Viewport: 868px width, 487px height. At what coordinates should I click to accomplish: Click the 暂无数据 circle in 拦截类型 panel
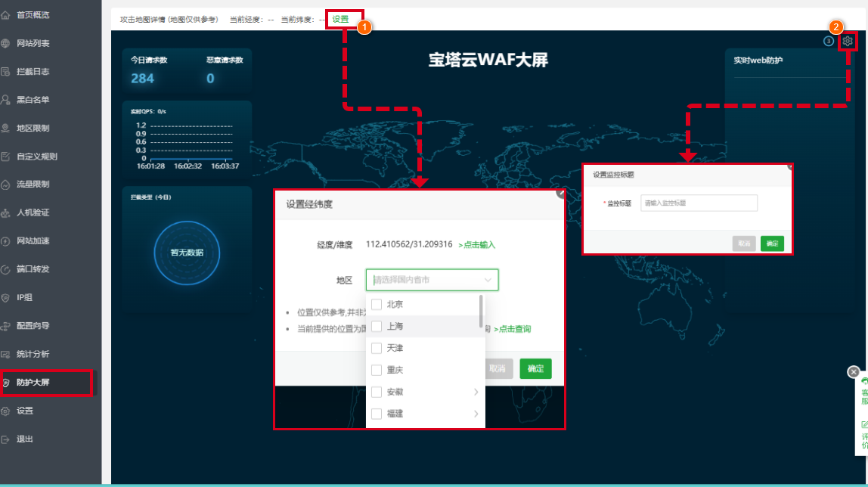click(x=187, y=253)
